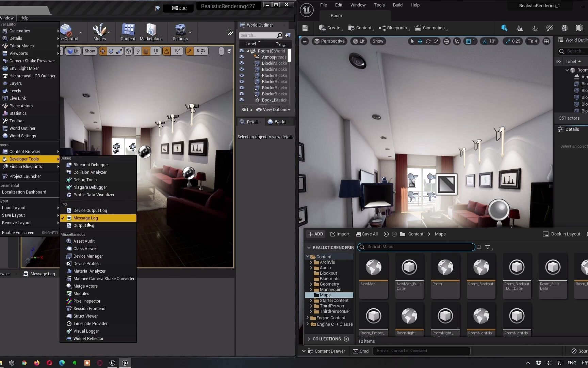Open Chrome from the Windows taskbar

tap(24, 363)
